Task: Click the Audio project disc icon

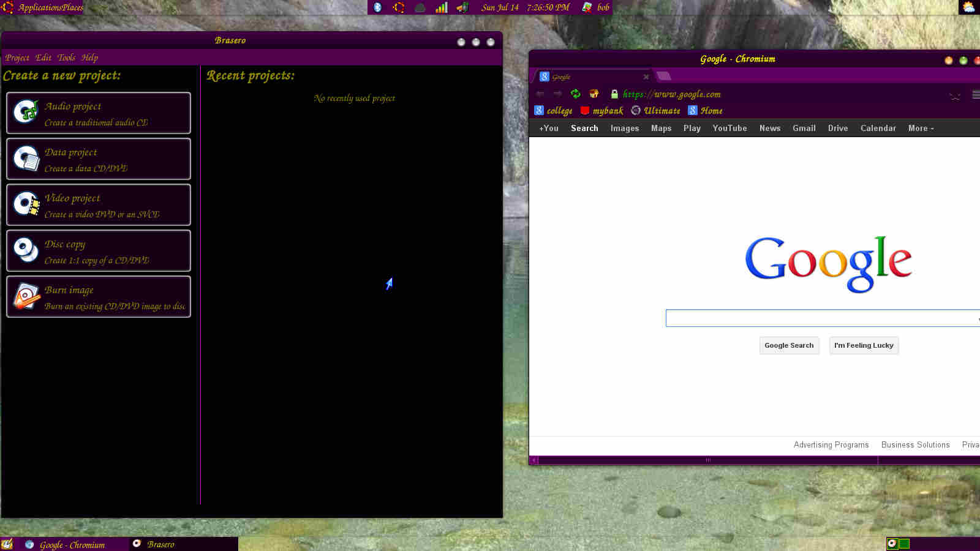Action: coord(26,113)
